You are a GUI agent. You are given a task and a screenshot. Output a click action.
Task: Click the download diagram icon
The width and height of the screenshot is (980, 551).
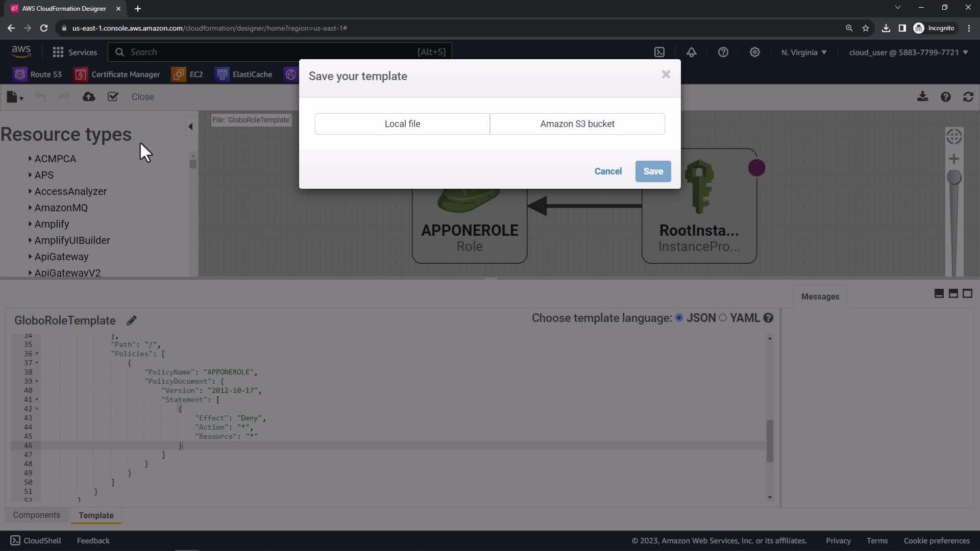coord(922,97)
